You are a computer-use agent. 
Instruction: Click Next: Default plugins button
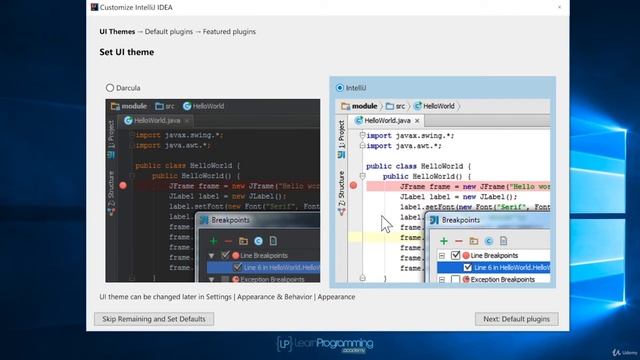pyautogui.click(x=516, y=319)
